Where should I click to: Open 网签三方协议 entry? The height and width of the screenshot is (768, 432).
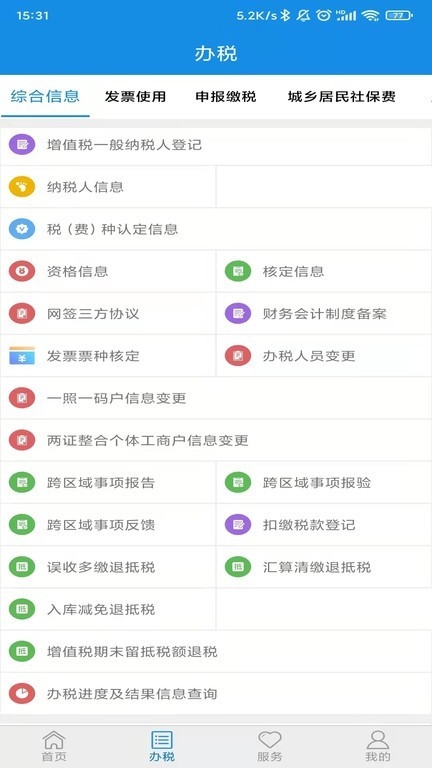(108, 313)
